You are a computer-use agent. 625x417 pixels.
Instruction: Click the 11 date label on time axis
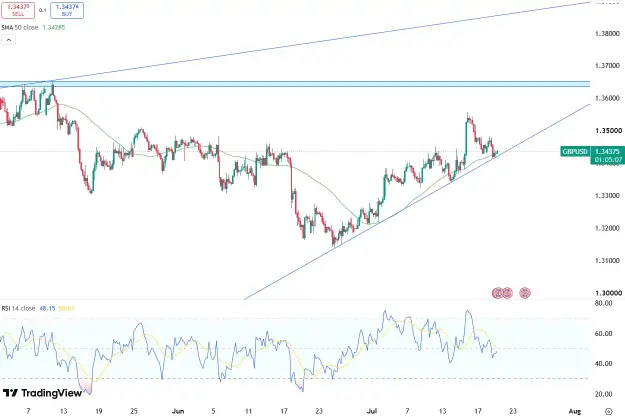click(x=248, y=411)
